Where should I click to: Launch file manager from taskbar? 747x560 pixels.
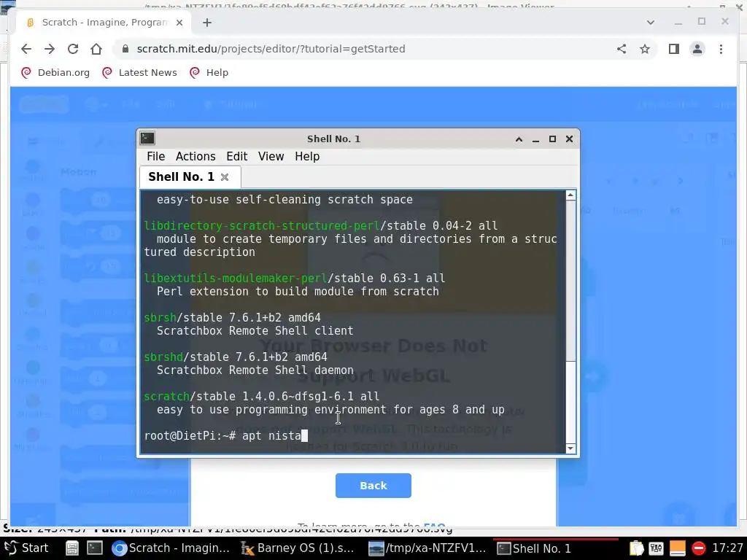pyautogui.click(x=72, y=548)
